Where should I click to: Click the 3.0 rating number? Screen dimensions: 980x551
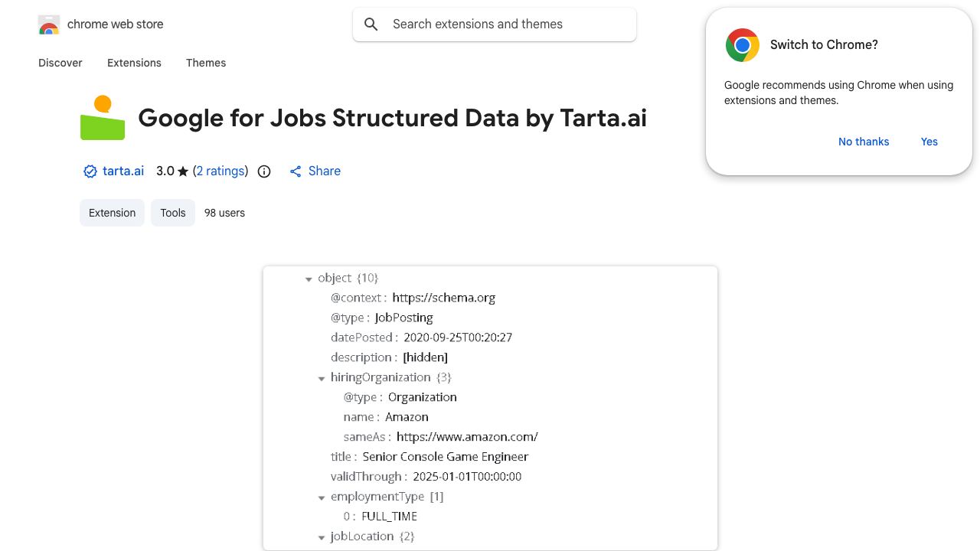(165, 171)
